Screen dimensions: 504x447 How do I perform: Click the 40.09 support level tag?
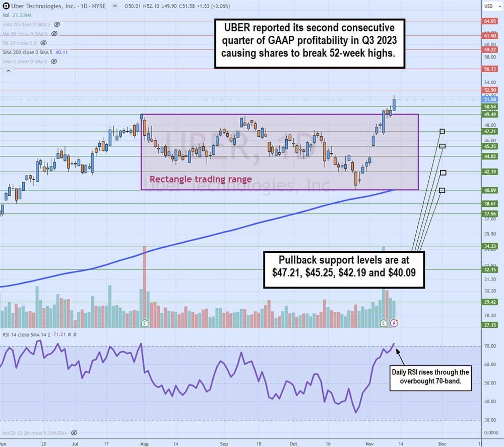[x=490, y=190]
